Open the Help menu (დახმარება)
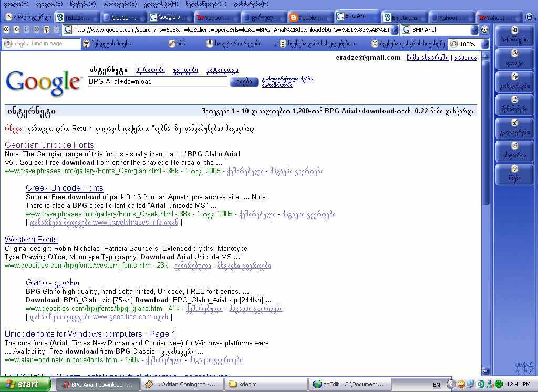Screen dimensions: 538x392 [x=251, y=4]
